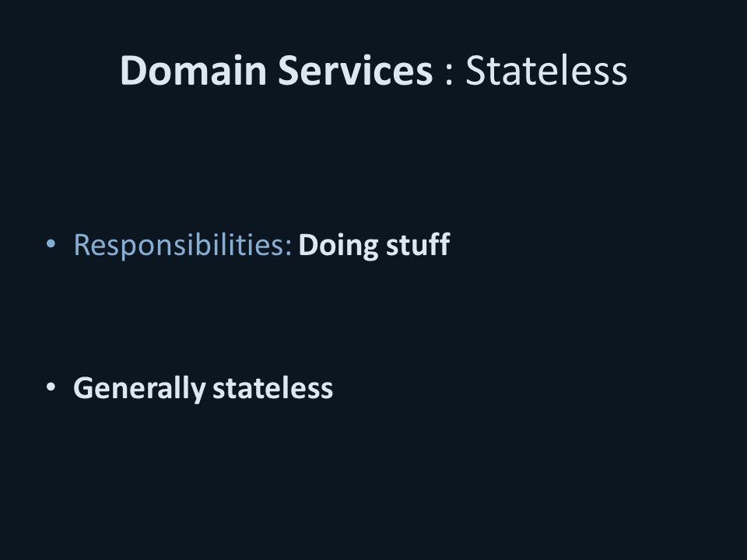Select the bold word 'stuff'
The width and height of the screenshot is (747, 560).
point(418,245)
